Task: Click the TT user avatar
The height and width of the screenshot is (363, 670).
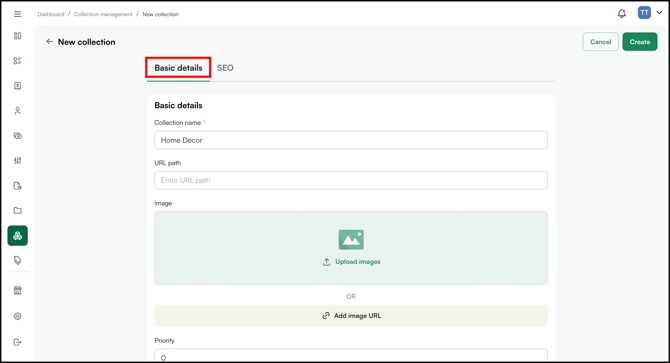Action: tap(644, 13)
